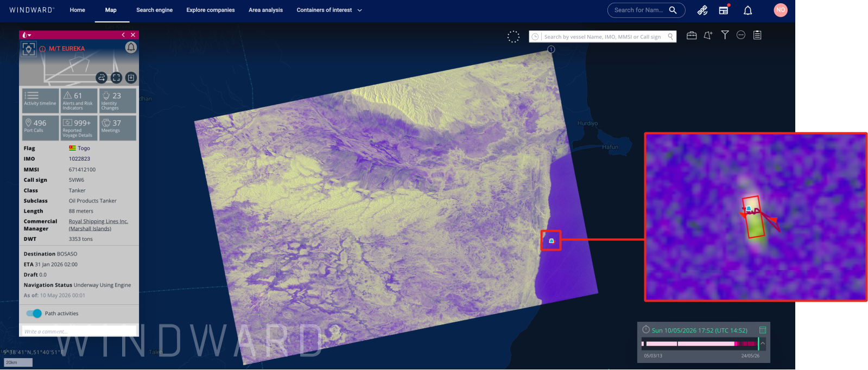
Task: Open the news feed icon with red dot
Action: click(724, 10)
